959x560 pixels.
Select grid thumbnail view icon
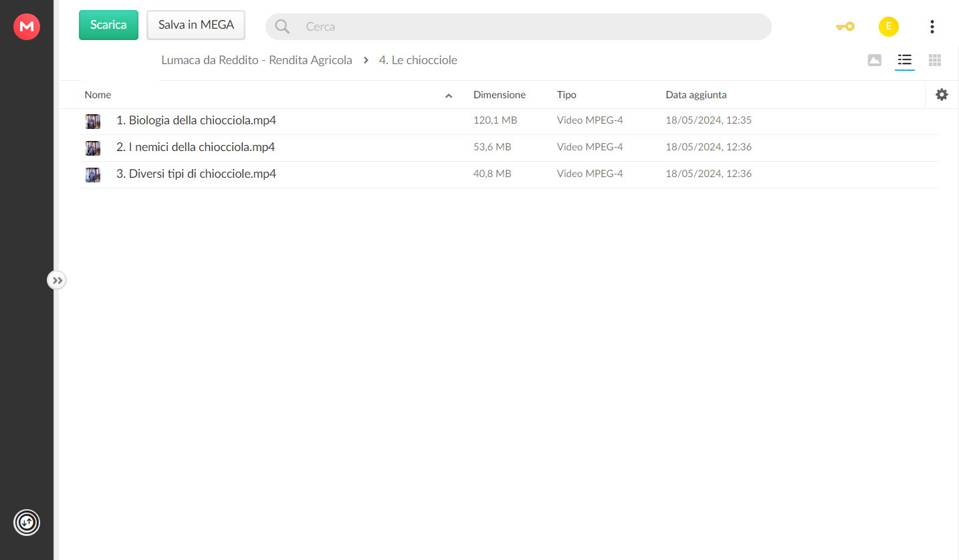[x=935, y=60]
